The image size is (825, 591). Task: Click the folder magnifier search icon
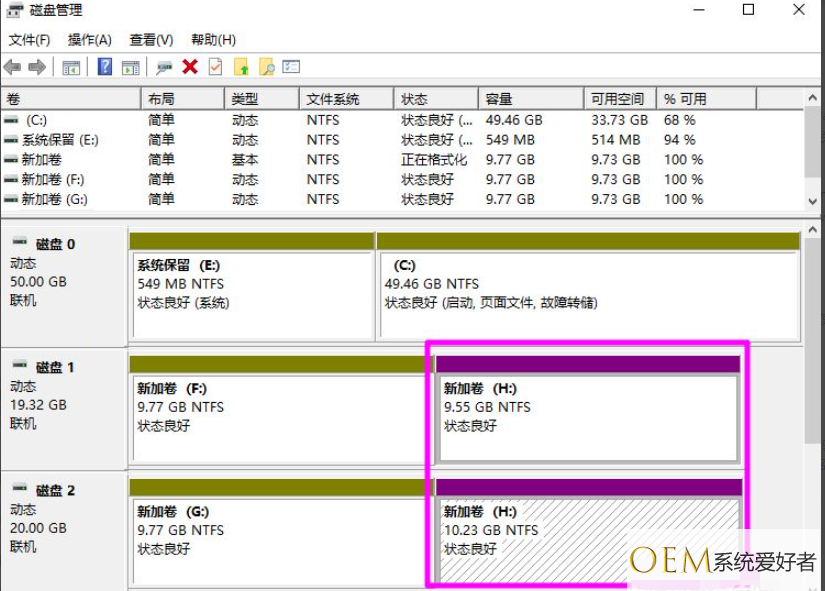point(267,67)
